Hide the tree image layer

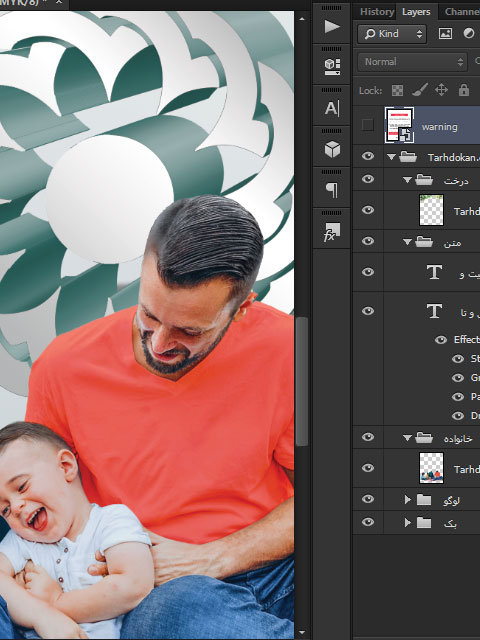point(368,210)
